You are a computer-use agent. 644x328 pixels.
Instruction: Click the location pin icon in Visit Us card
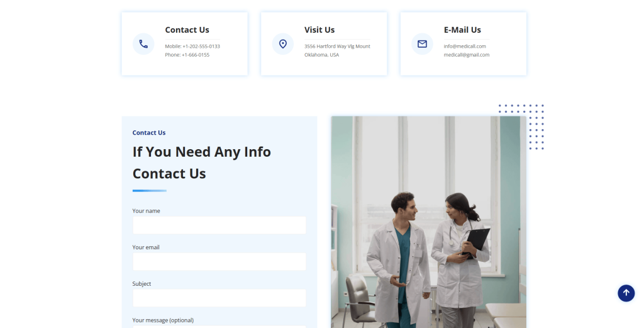282,44
